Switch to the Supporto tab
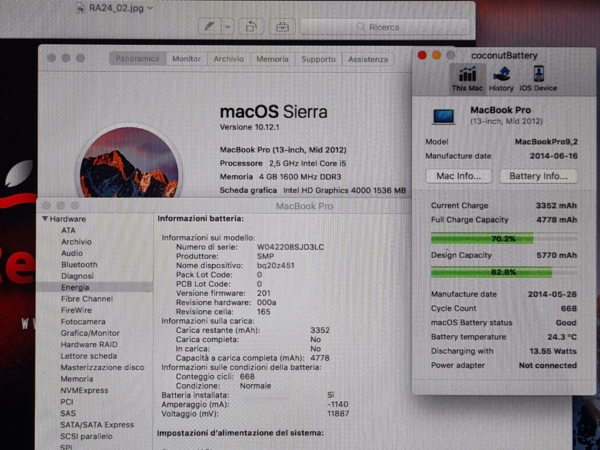 coord(318,59)
